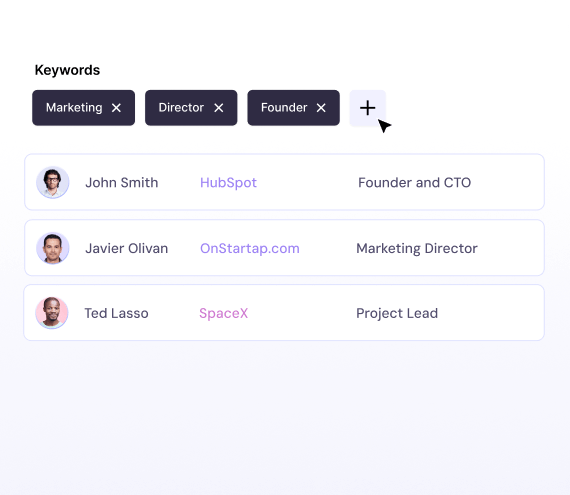Open the SpaceX company link
Screen dimensions: 570x495
click(224, 313)
